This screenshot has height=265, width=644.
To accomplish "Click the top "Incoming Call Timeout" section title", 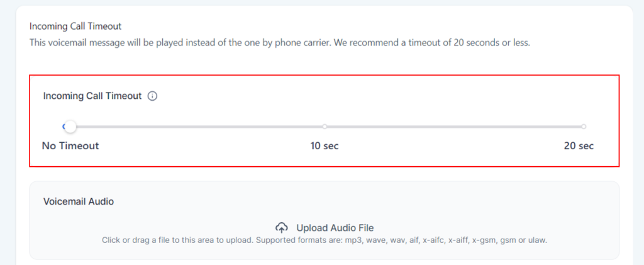I will (x=75, y=26).
